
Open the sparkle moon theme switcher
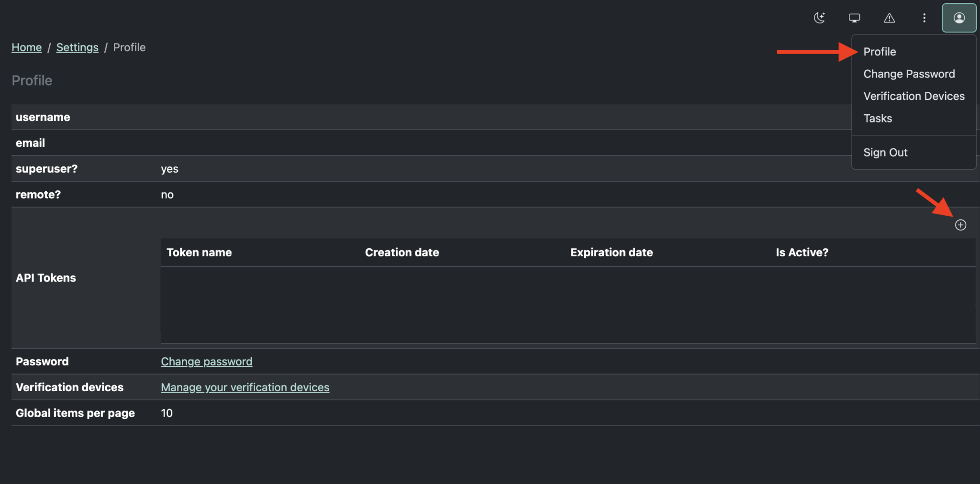pyautogui.click(x=820, y=18)
